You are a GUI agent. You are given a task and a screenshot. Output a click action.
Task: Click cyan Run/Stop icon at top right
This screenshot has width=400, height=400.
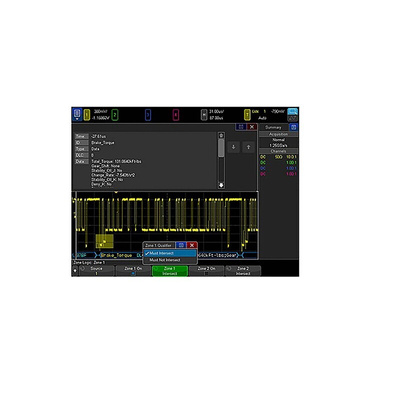[293, 111]
